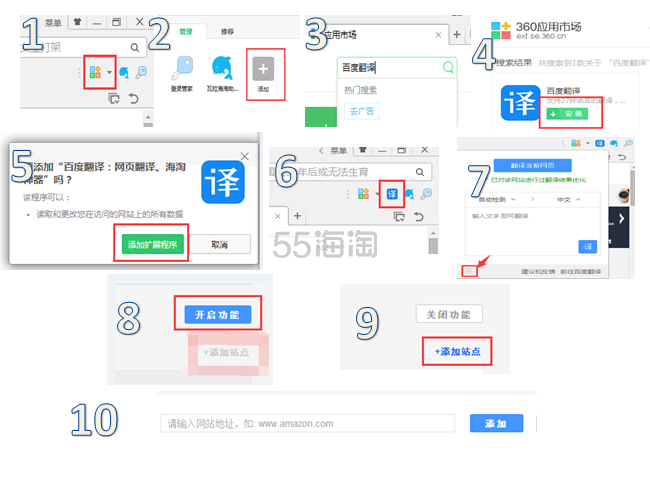Screen dimensions: 650x488
Task: Open the 菜单 menu in panel 1
Action: 55,21
